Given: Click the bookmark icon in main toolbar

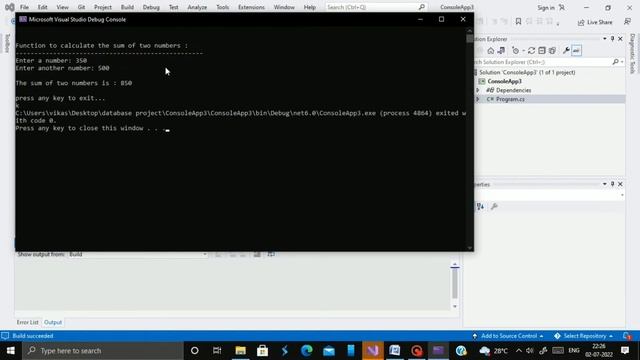Looking at the screenshot, I should 518,22.
